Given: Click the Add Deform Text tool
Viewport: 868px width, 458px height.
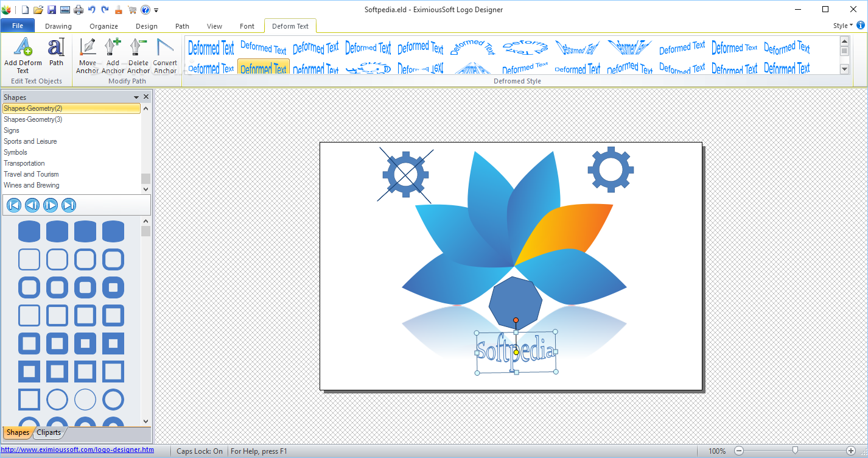Looking at the screenshot, I should [x=23, y=55].
